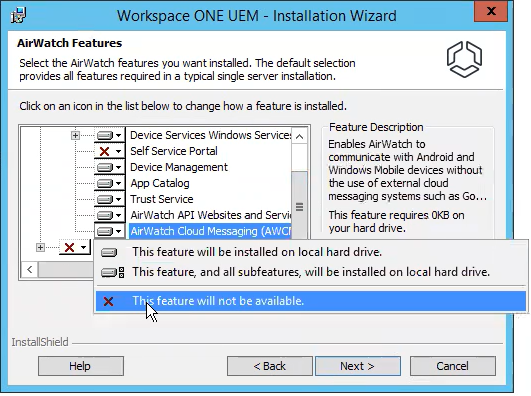The image size is (531, 396).
Task: Go back with the < Back button
Action: 270,366
